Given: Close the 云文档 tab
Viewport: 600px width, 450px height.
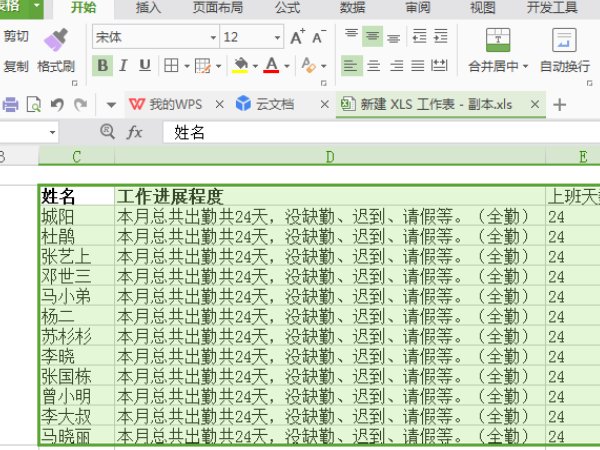Looking at the screenshot, I should pos(324,104).
